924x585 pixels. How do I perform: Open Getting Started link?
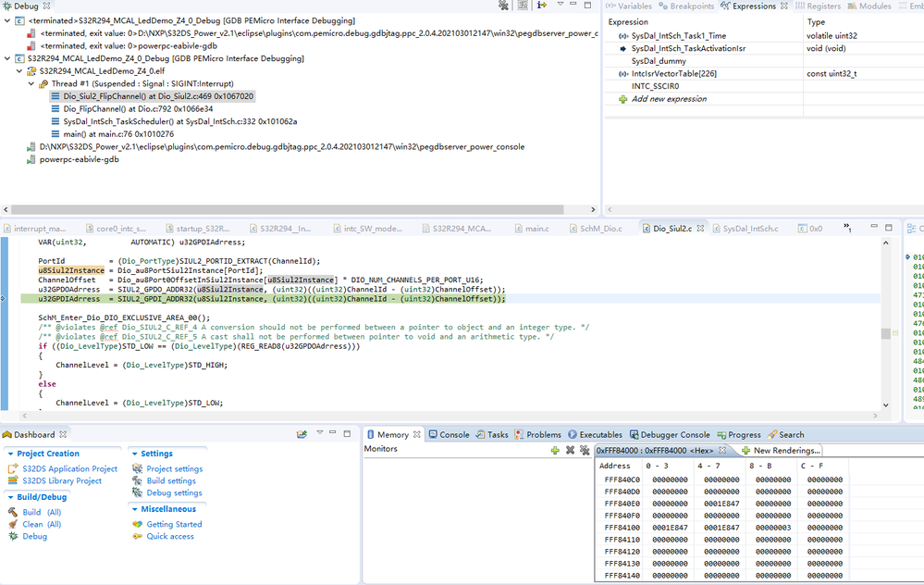[174, 524]
